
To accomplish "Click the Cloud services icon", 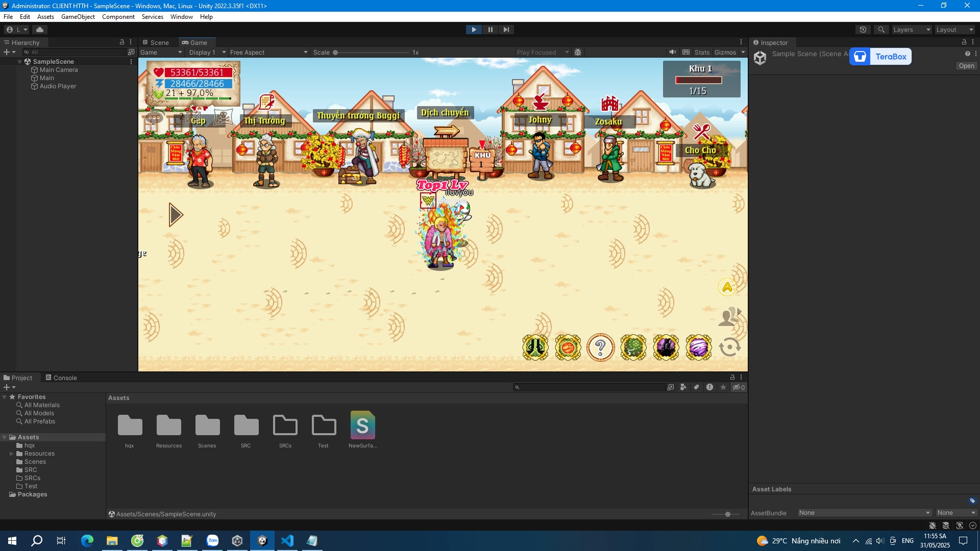I will point(40,30).
